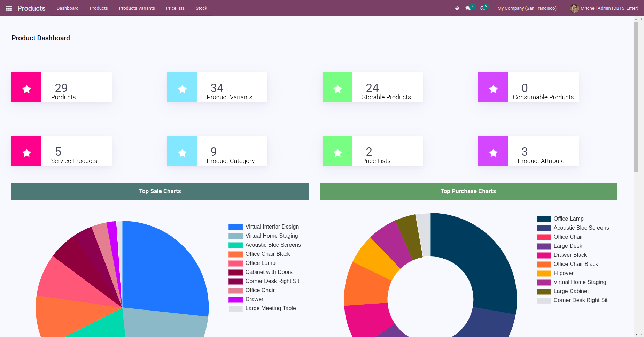Open the activities clock icon
The height and width of the screenshot is (337, 644).
(483, 8)
